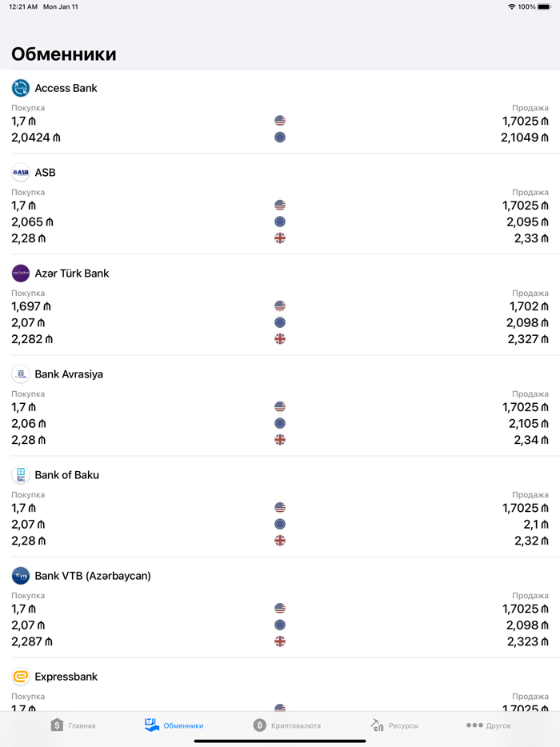
Task: Go to the Другое tab
Action: 488,725
